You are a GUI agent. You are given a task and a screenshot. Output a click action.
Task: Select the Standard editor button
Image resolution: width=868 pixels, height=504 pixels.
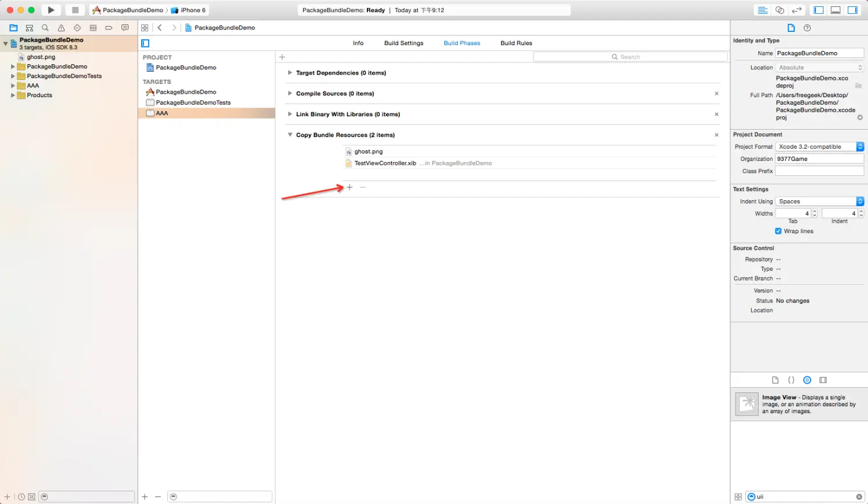763,10
